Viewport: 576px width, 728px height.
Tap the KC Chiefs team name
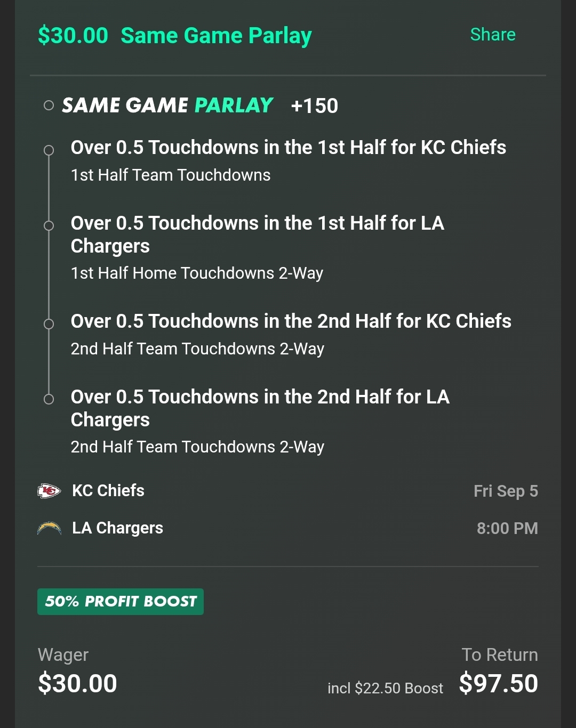pyautogui.click(x=108, y=491)
